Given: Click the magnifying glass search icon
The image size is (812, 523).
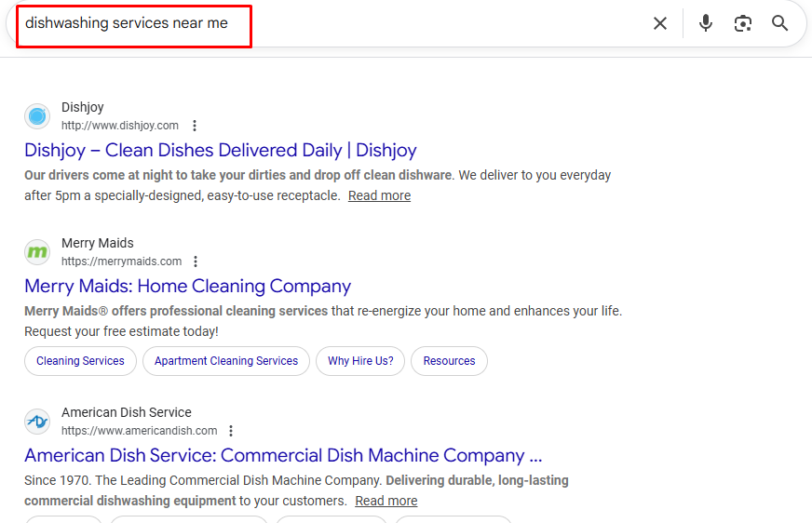Looking at the screenshot, I should [780, 23].
